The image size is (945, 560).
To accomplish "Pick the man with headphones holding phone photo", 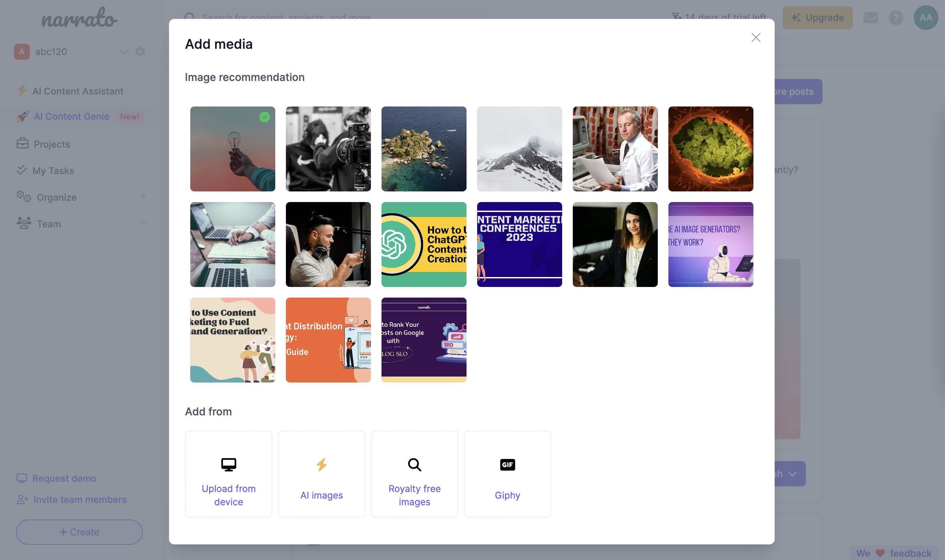I will coord(328,244).
